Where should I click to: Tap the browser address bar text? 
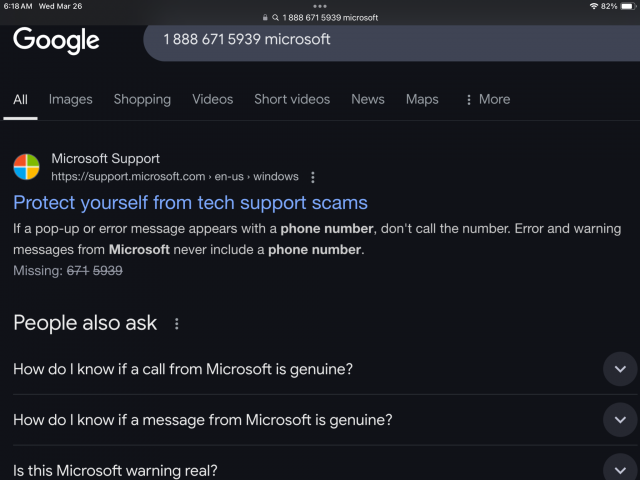click(330, 18)
